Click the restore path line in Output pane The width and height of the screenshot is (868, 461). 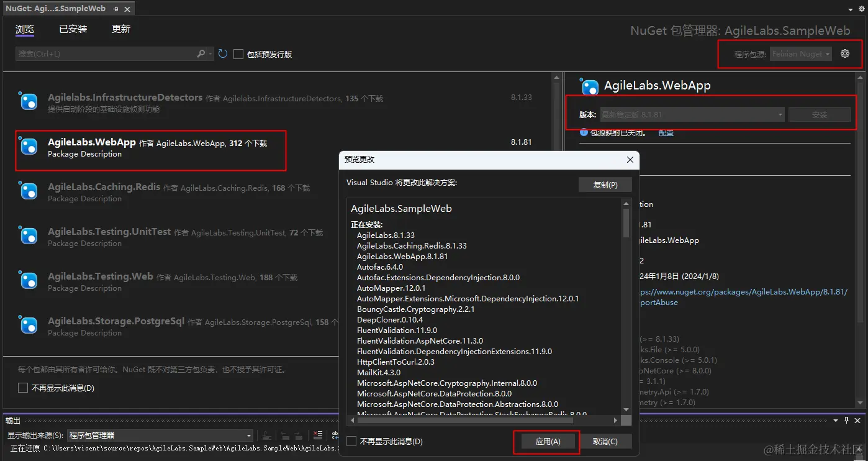pos(173,449)
